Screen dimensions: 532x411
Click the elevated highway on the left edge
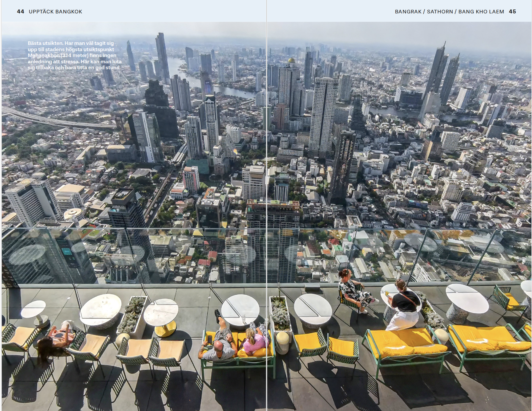click(45, 118)
